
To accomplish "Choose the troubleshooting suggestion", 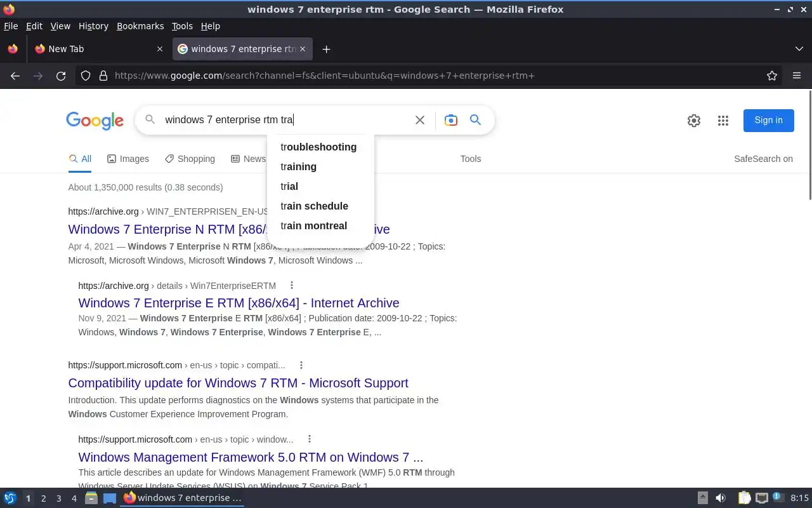I will [320, 147].
